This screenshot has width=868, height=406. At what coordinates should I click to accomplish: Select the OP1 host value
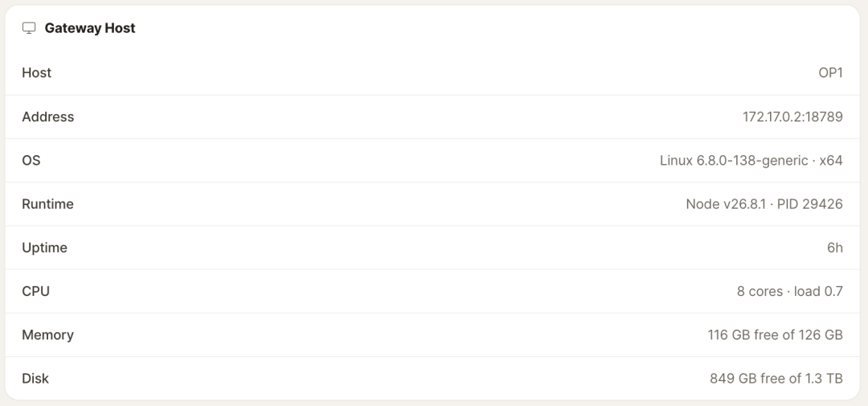830,72
